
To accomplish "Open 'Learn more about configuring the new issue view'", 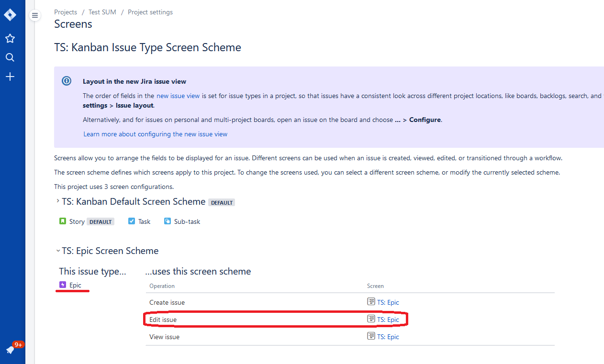I will click(x=156, y=134).
